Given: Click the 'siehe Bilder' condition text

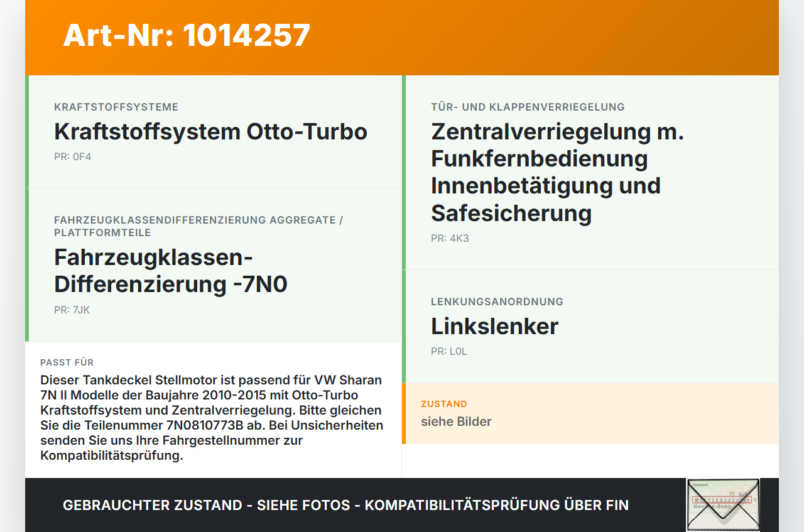Looking at the screenshot, I should 456,421.
